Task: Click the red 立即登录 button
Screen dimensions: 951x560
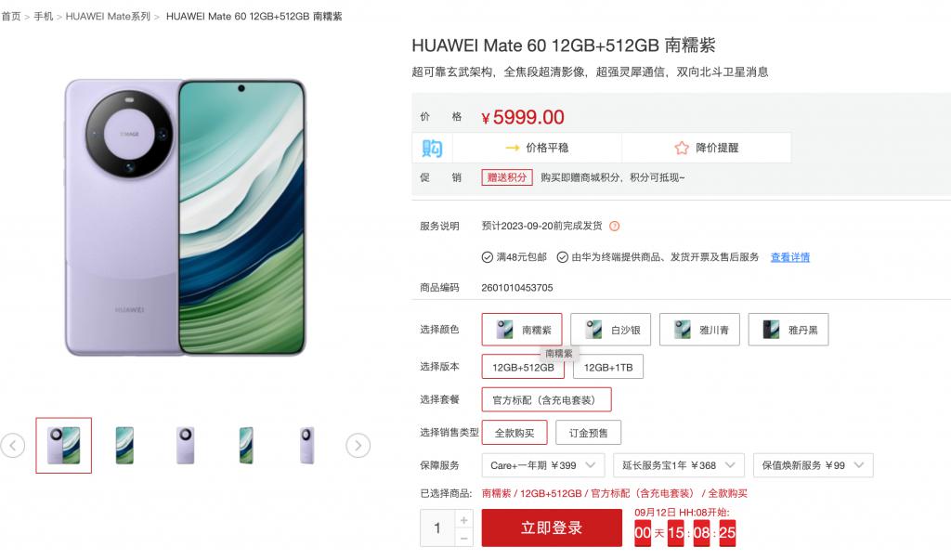Action: coord(552,527)
